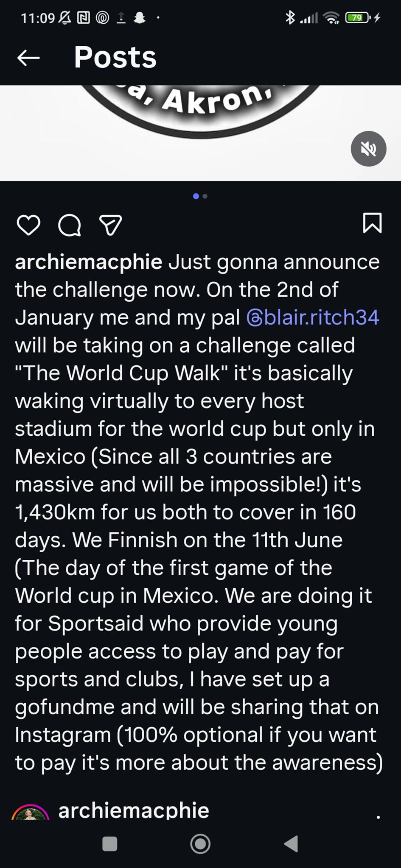Open archiemacphie username on the next post header
The width and height of the screenshot is (401, 868).
point(134,810)
